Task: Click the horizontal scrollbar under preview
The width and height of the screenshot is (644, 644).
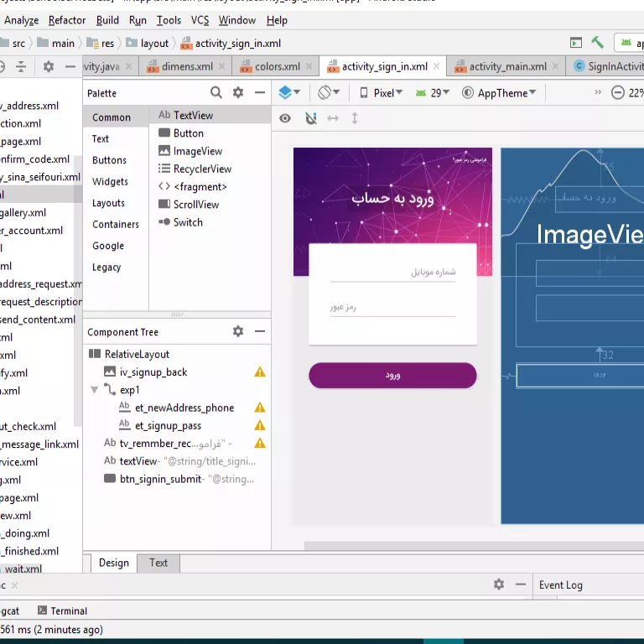Action: [x=474, y=545]
